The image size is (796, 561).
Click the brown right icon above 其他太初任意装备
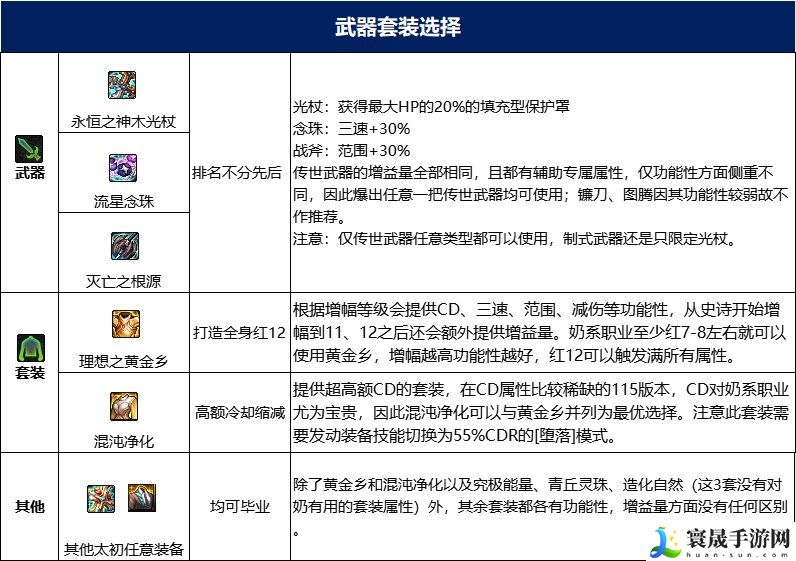(142, 498)
